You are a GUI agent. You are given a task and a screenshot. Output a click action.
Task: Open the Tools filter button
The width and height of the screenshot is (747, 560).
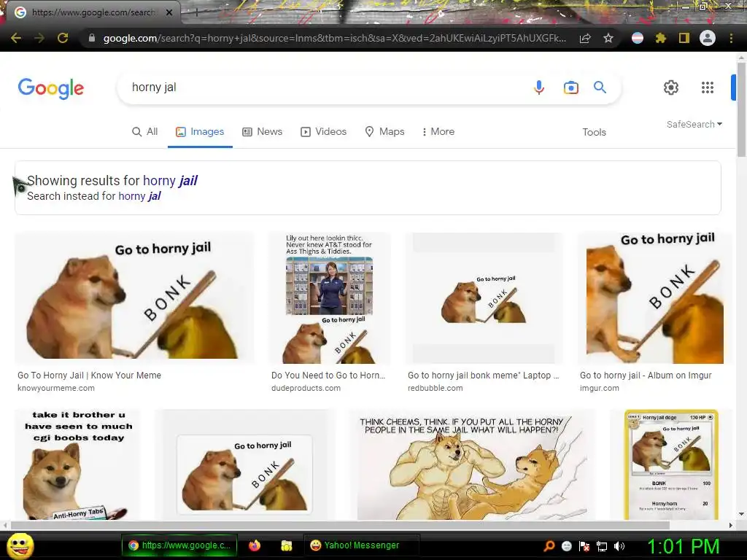(x=594, y=132)
